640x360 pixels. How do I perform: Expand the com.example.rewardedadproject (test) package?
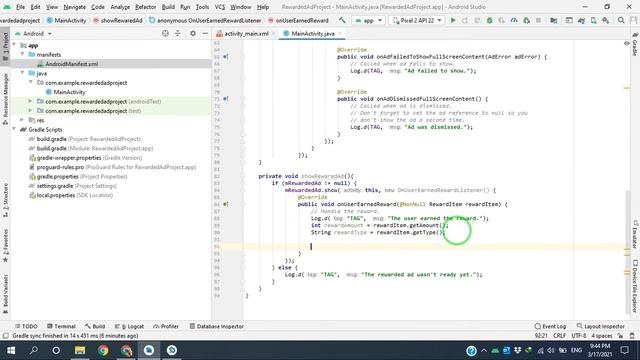[x=31, y=111]
